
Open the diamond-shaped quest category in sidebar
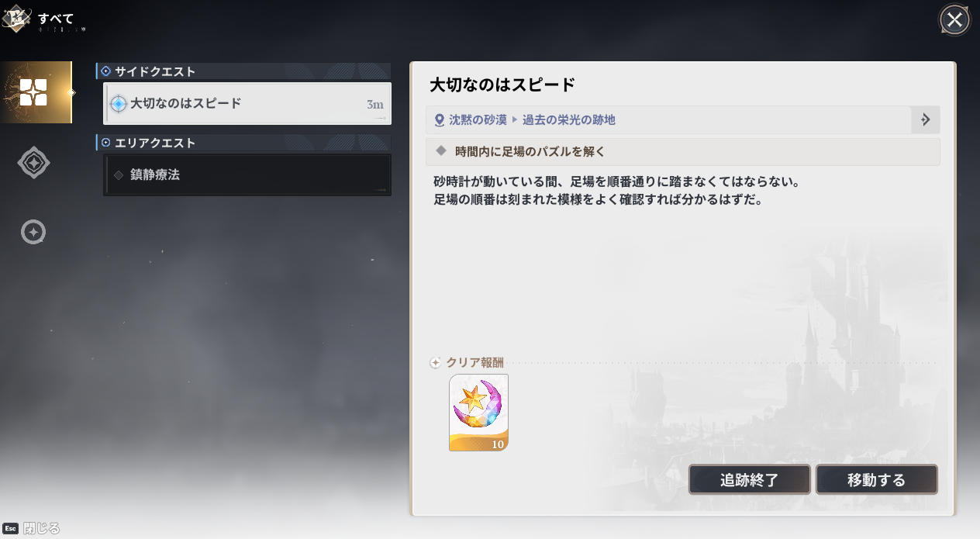click(33, 163)
